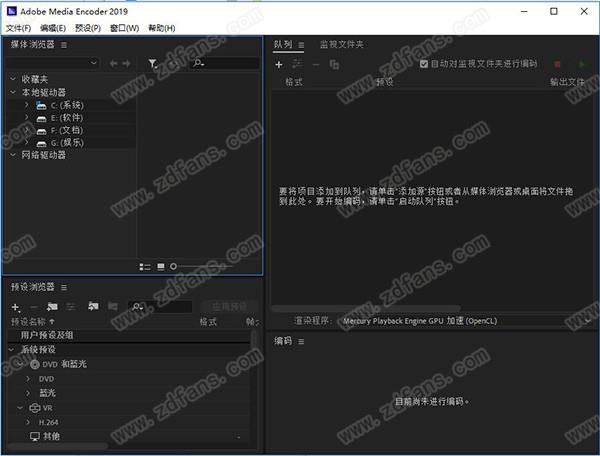Click the 格式 column header in preset browser

208,322
